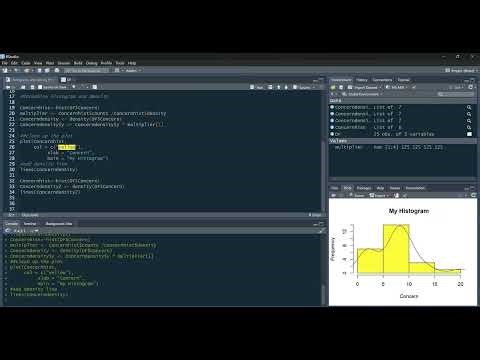Click the Run button in the editor toolbar
The width and height of the screenshot is (480, 360).
click(257, 87)
